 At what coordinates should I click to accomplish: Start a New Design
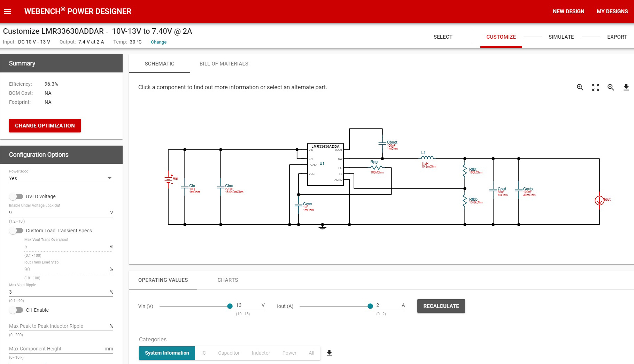coord(568,11)
